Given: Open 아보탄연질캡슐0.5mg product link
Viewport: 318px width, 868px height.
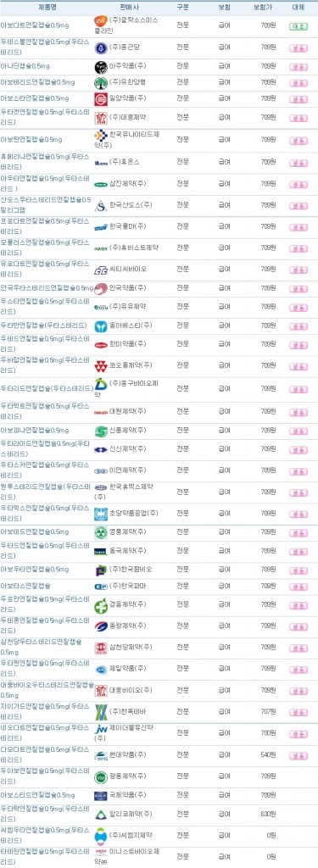Looking at the screenshot, I should click(31, 139).
